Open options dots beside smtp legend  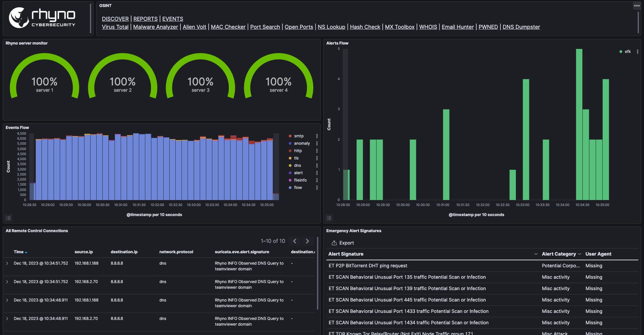point(317,136)
